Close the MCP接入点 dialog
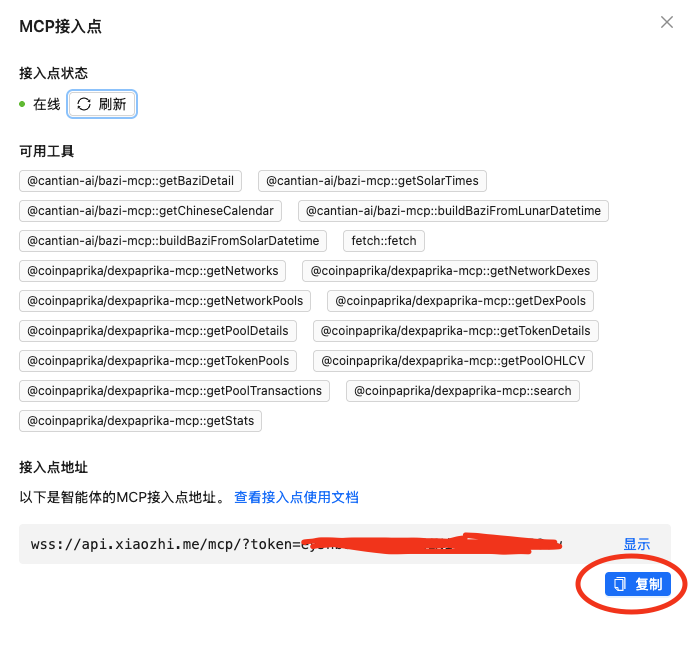This screenshot has width=692, height=654. 666,22
